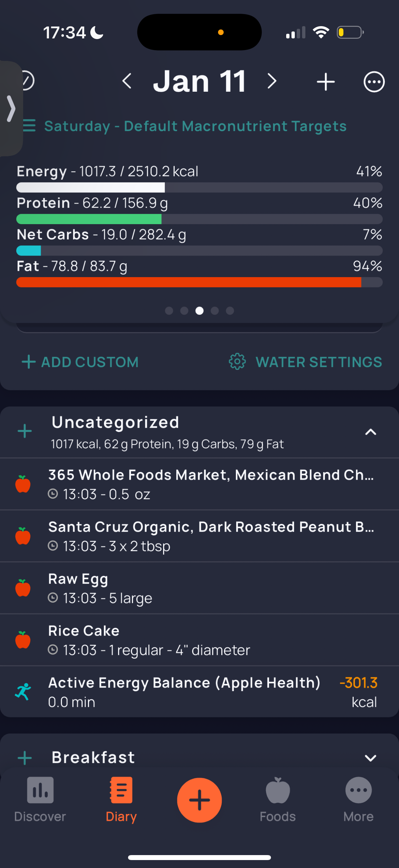Go to the next day
Image resolution: width=399 pixels, height=868 pixels.
point(272,81)
